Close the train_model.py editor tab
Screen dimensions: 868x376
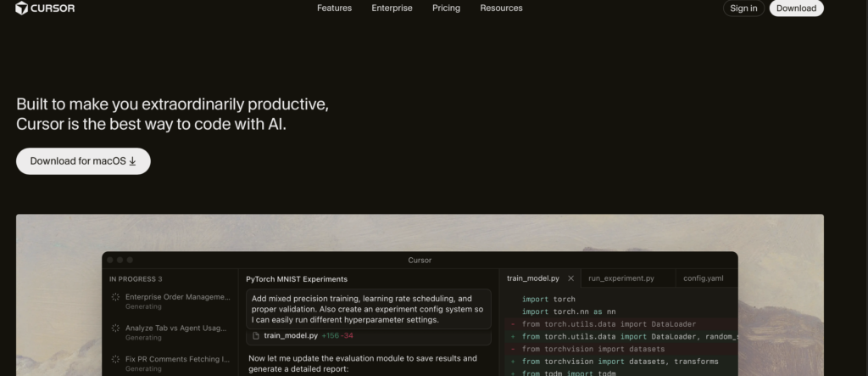pos(570,278)
